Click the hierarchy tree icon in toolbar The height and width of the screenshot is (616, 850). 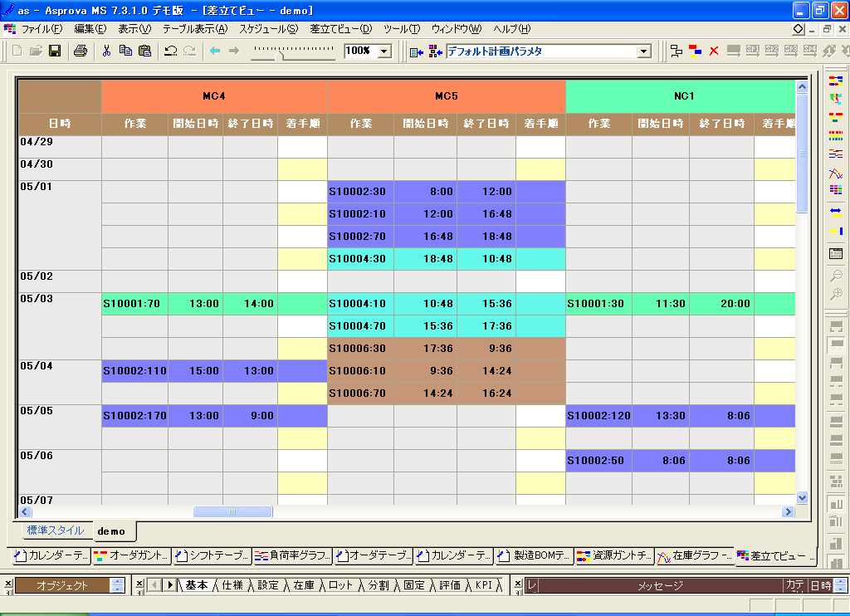(x=676, y=51)
